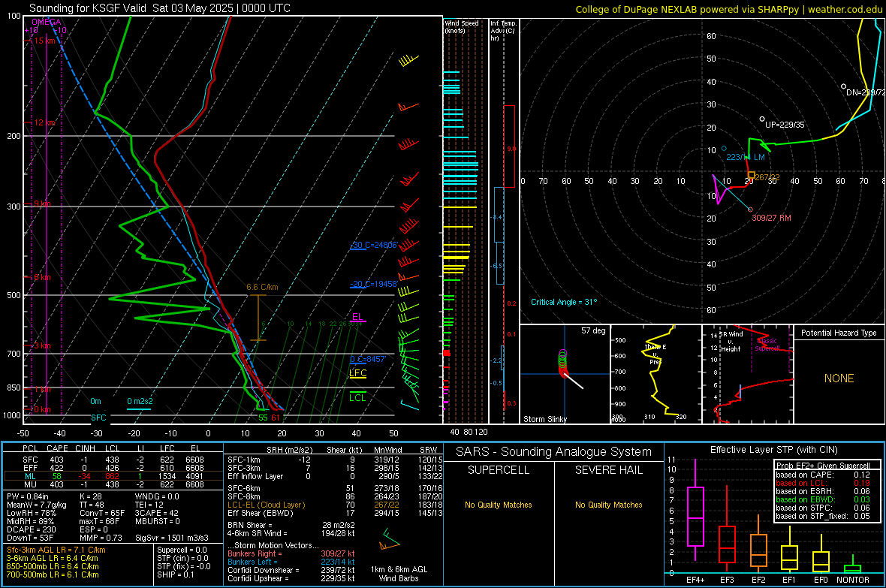Click the "Classic Supercell" label in SR wind panel

(x=767, y=345)
